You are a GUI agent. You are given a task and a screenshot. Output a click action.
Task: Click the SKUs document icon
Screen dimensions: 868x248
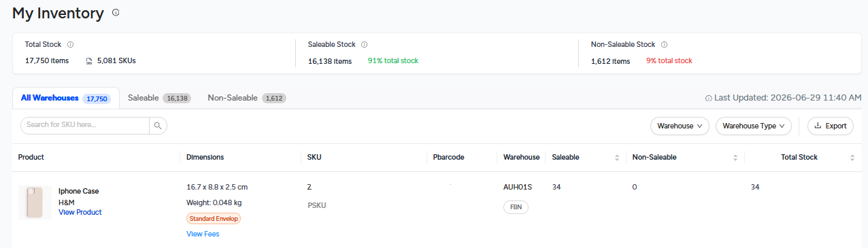(x=89, y=61)
